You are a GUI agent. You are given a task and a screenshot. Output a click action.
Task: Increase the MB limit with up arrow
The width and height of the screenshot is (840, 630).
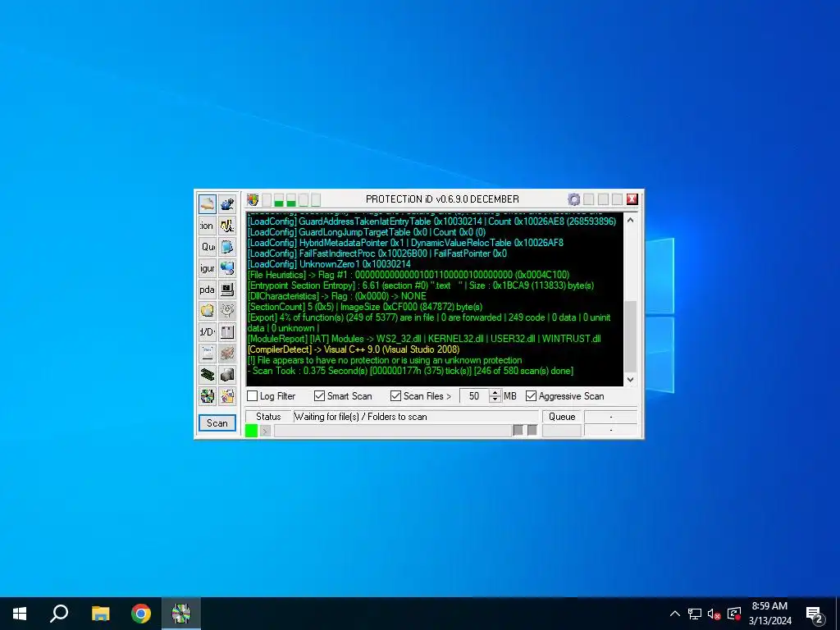tap(495, 393)
